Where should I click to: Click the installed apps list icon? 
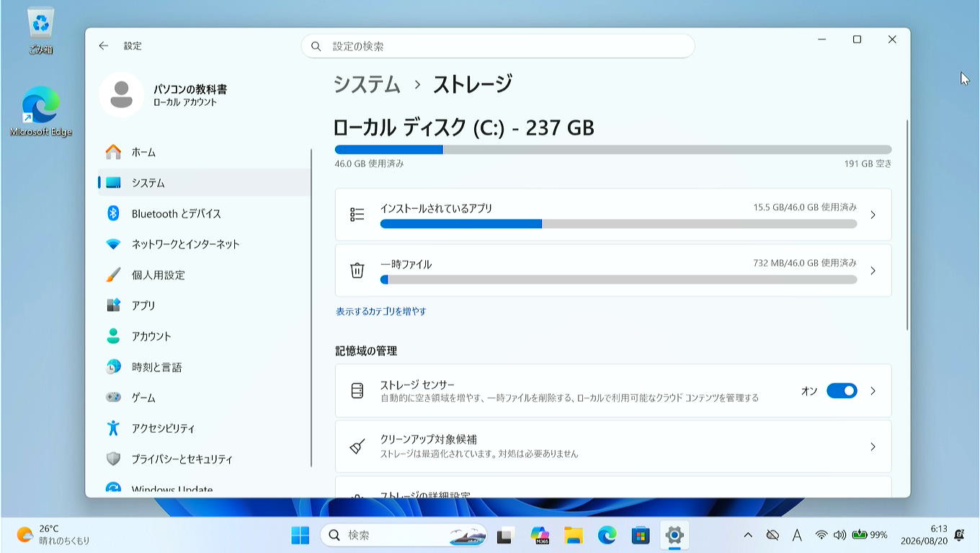(x=357, y=215)
